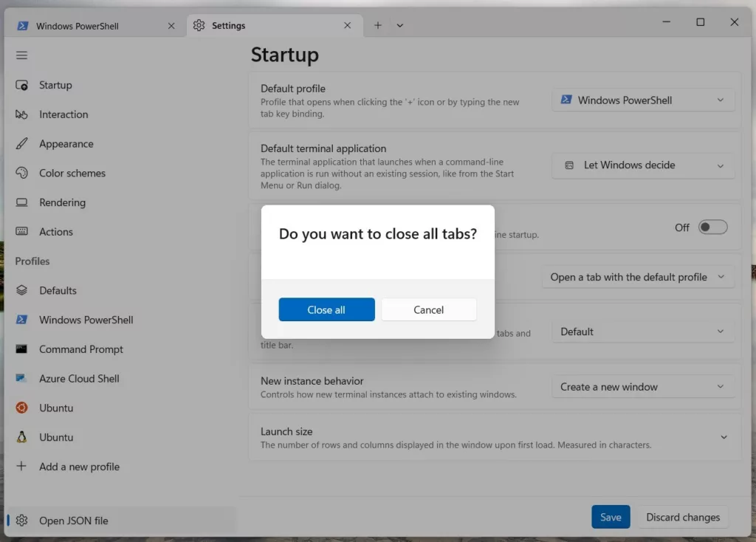Image resolution: width=756 pixels, height=542 pixels.
Task: Maximize the Terminal window
Action: pyautogui.click(x=700, y=21)
